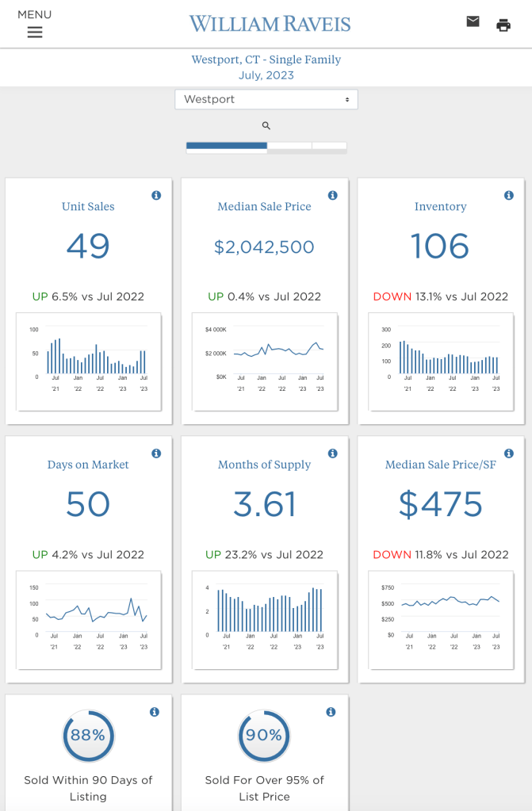The height and width of the screenshot is (811, 532).
Task: Click the 88% circular gauge
Action: click(x=88, y=736)
